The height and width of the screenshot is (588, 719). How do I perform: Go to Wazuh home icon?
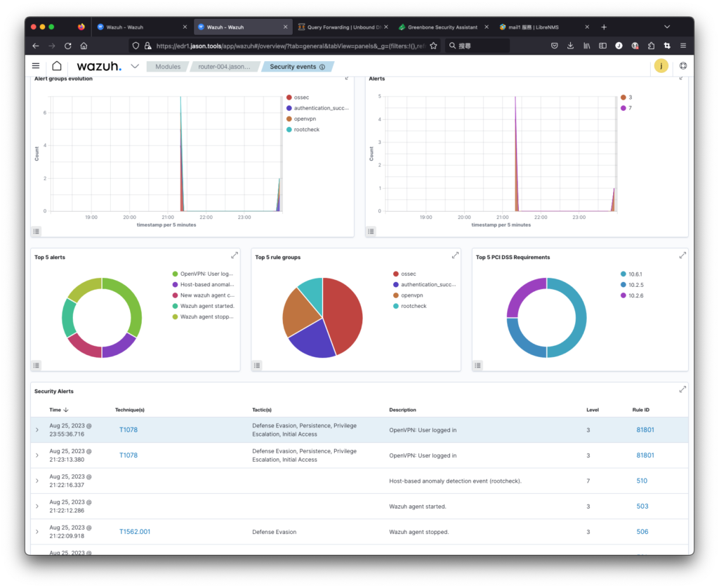57,66
